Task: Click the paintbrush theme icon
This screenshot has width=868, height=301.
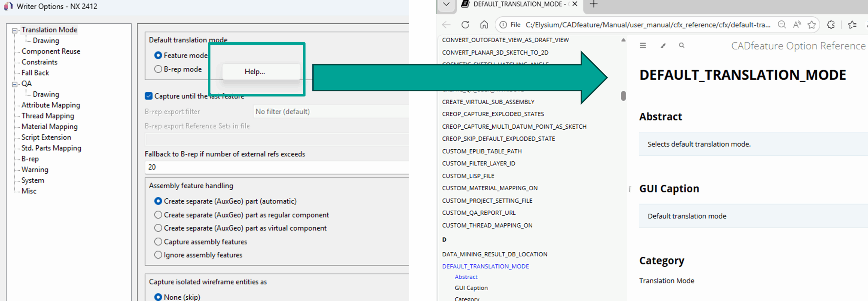Action: click(x=663, y=45)
